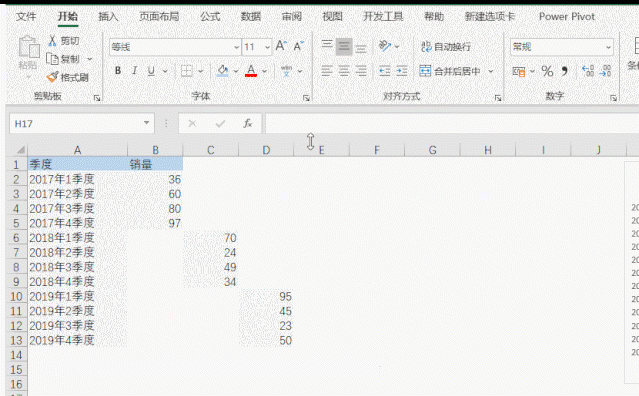Decrease decimal places

coord(605,71)
